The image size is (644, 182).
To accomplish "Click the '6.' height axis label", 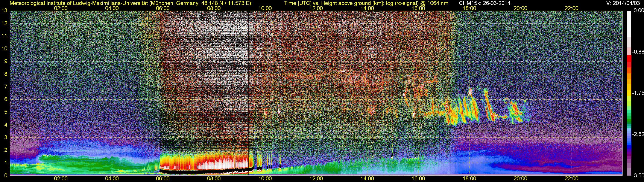I will [6, 100].
